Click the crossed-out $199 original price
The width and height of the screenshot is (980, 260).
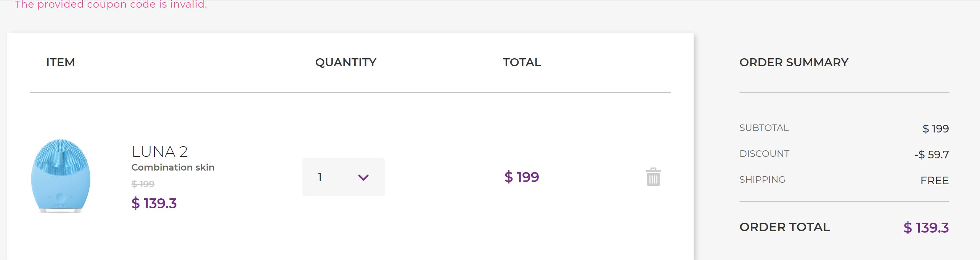[x=143, y=184]
